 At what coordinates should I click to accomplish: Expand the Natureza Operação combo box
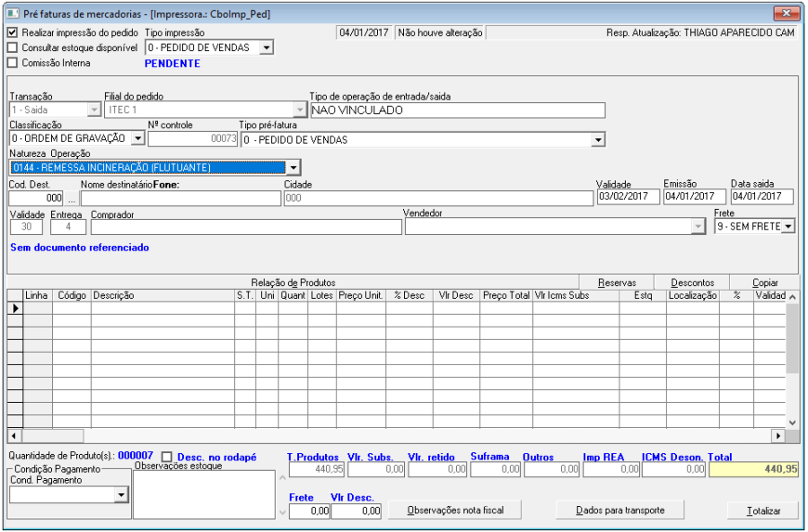click(x=293, y=168)
